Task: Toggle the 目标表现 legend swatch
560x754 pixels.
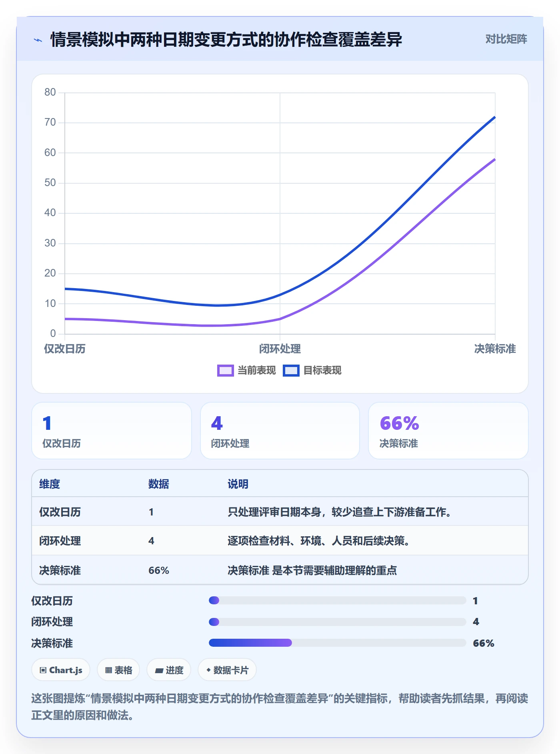Action: click(x=291, y=371)
